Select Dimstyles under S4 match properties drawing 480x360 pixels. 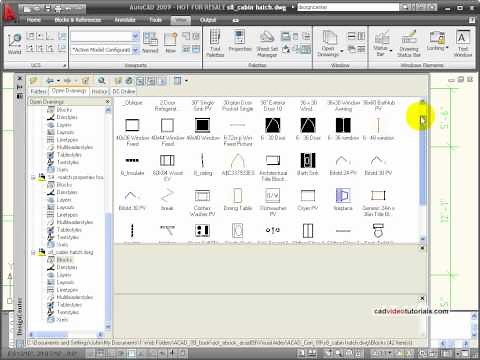pyautogui.click(x=67, y=192)
